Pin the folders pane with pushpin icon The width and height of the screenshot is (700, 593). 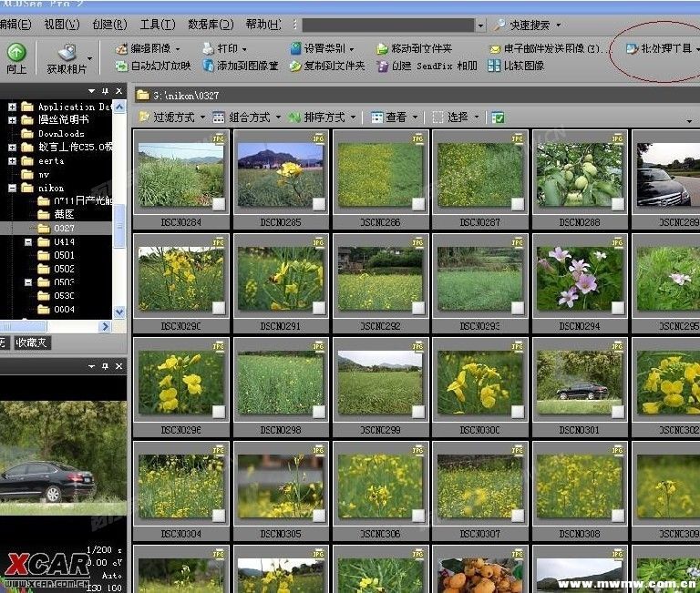106,91
